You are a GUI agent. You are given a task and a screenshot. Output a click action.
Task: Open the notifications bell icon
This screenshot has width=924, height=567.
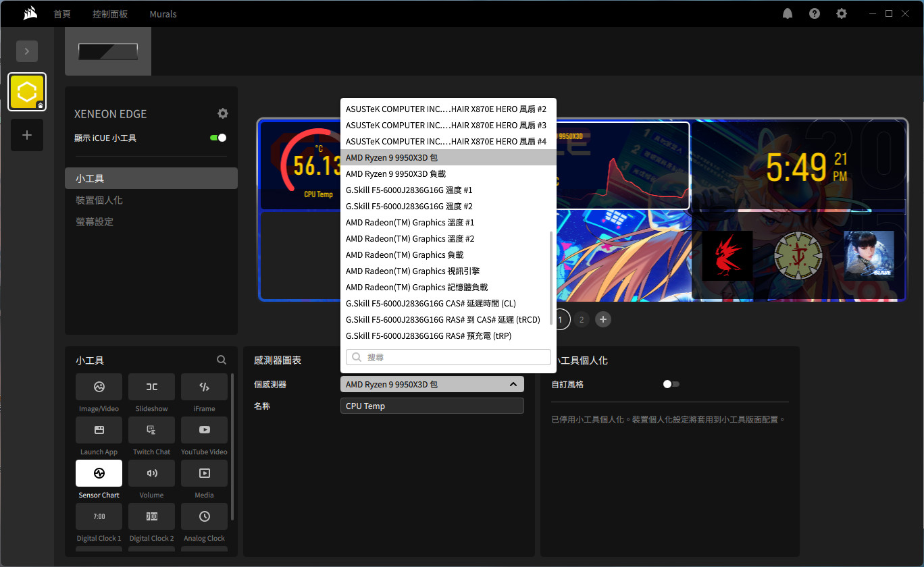(788, 13)
